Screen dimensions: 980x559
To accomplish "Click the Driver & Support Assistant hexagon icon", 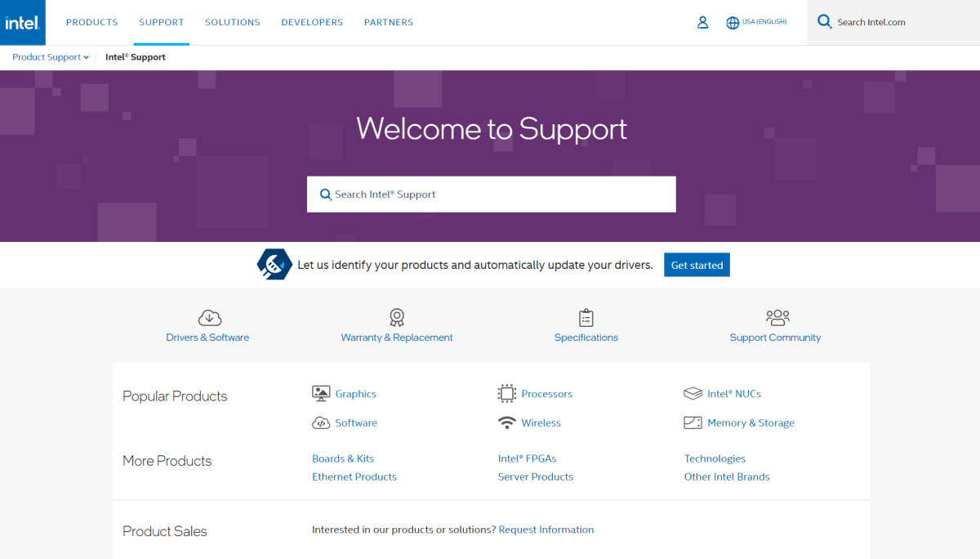I will tap(274, 265).
